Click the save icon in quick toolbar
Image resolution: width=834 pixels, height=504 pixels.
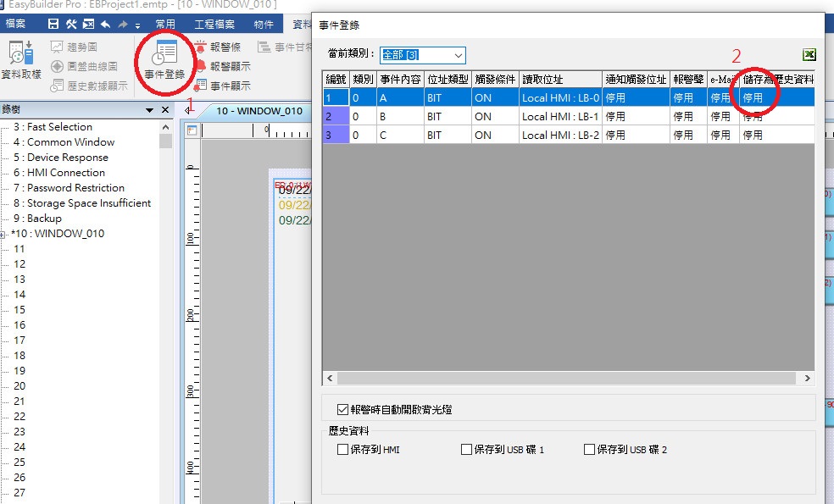[54, 25]
